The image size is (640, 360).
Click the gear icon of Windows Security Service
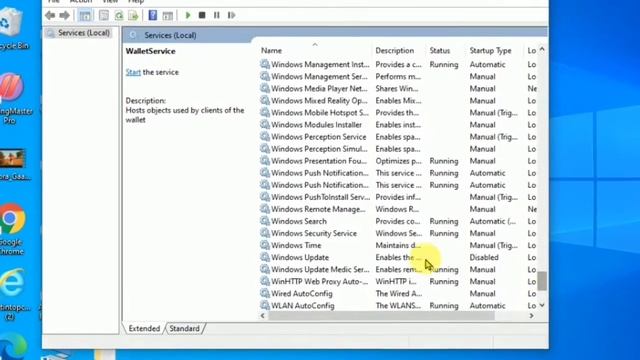(x=265, y=233)
